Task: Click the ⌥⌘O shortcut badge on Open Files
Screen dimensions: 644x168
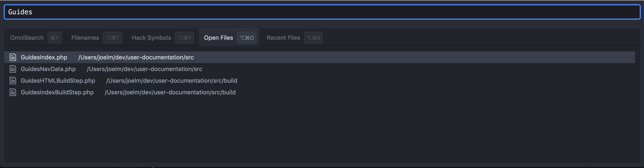Action: click(247, 38)
